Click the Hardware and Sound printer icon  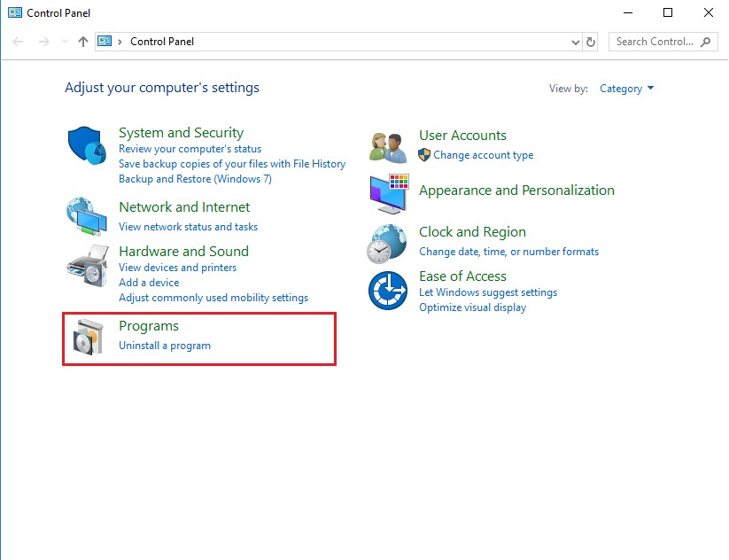tap(87, 263)
